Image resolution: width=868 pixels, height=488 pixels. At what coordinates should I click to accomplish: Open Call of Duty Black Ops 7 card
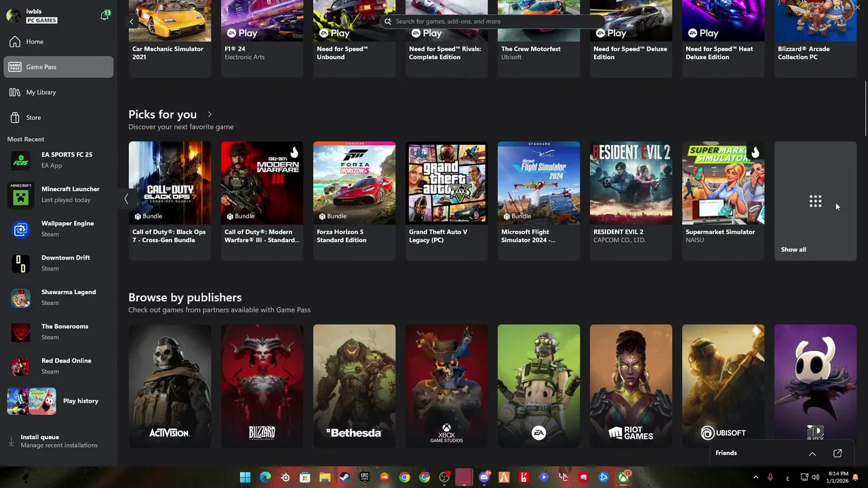170,201
